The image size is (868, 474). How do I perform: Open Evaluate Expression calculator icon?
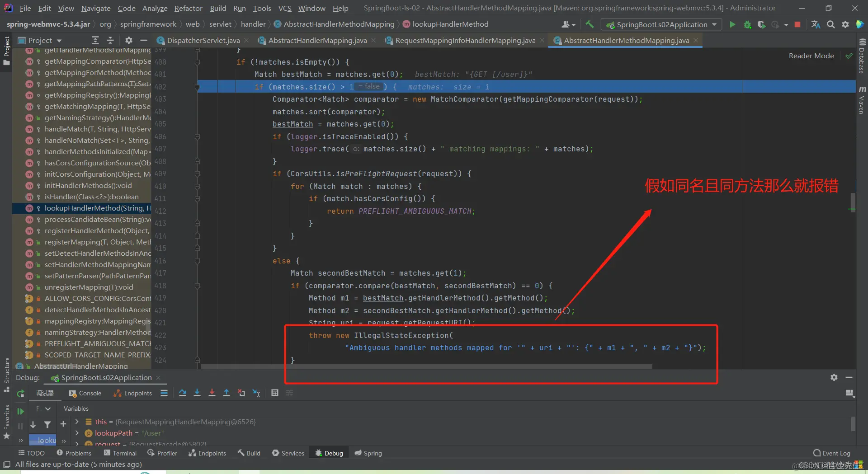pos(274,393)
